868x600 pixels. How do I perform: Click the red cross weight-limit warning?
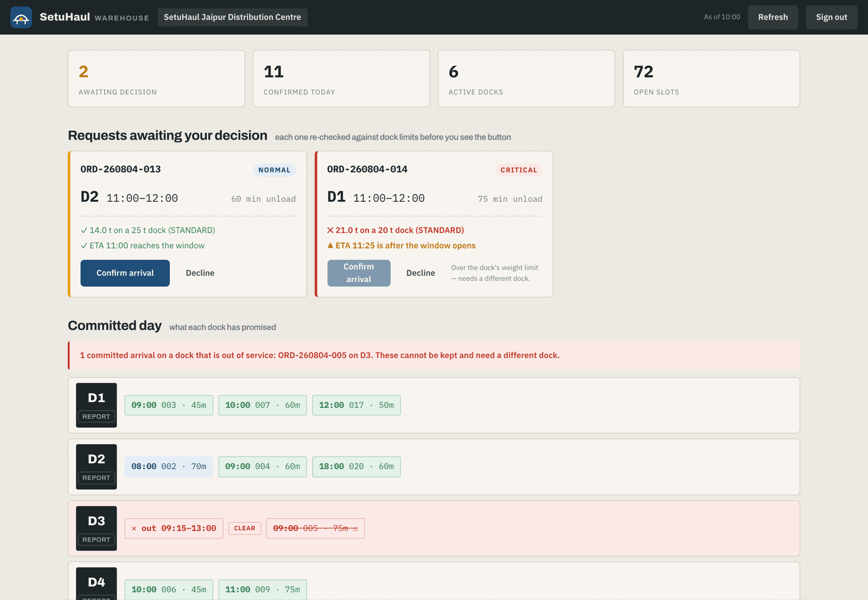395,230
